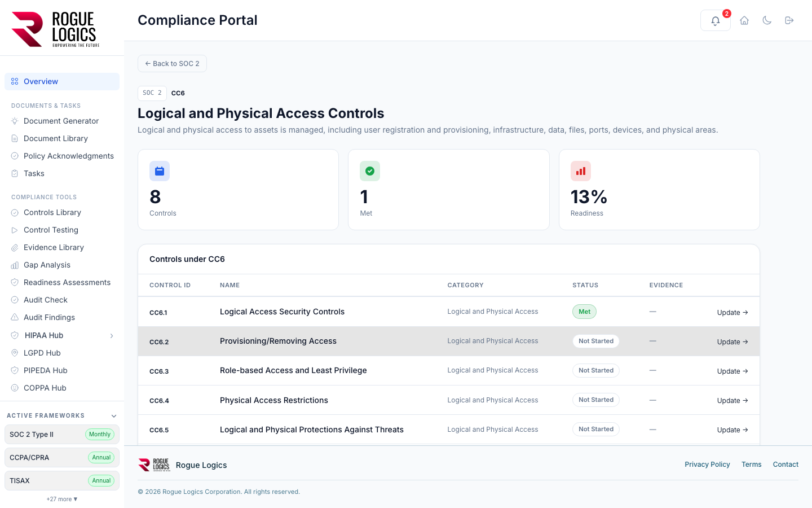Click the HIPAA Hub shield icon

pyautogui.click(x=15, y=335)
